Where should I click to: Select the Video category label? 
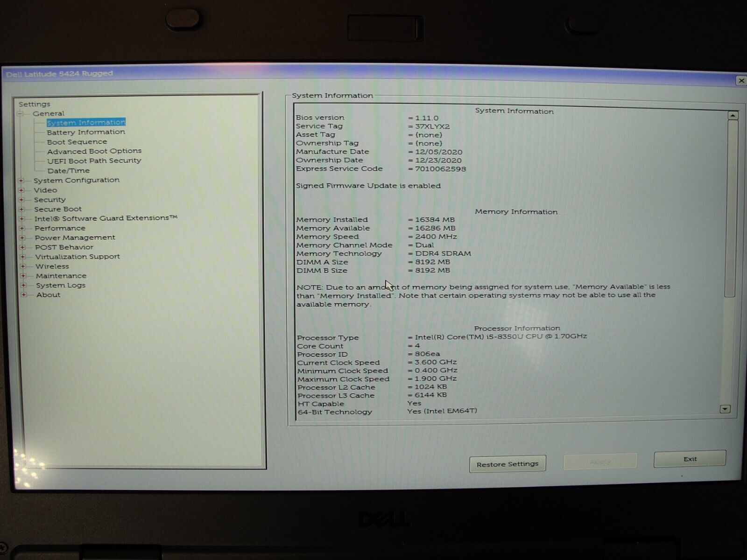click(45, 190)
